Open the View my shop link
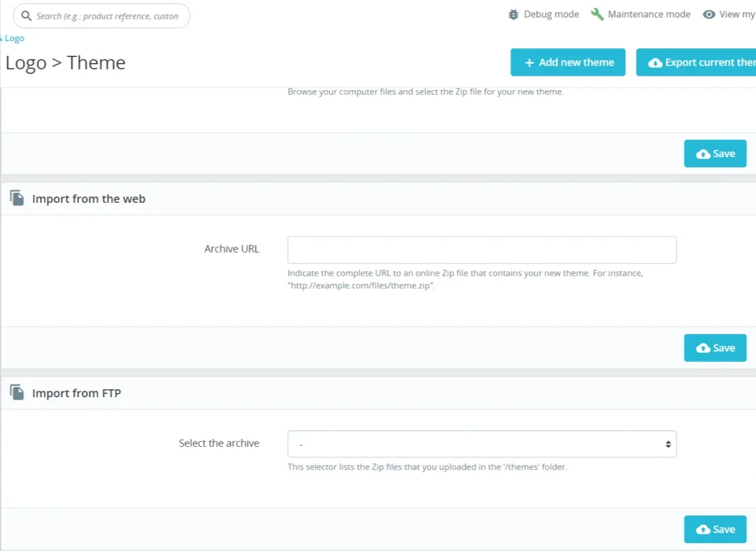 [x=736, y=15]
